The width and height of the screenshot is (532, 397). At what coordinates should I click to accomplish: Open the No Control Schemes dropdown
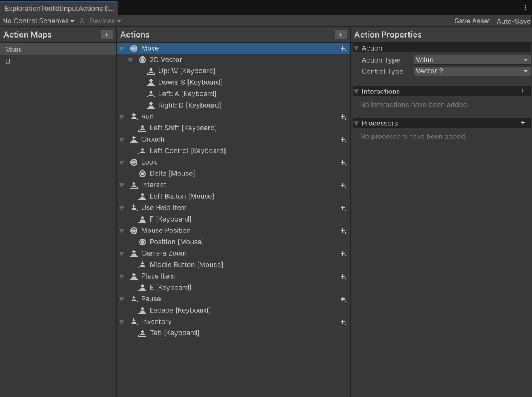point(36,21)
